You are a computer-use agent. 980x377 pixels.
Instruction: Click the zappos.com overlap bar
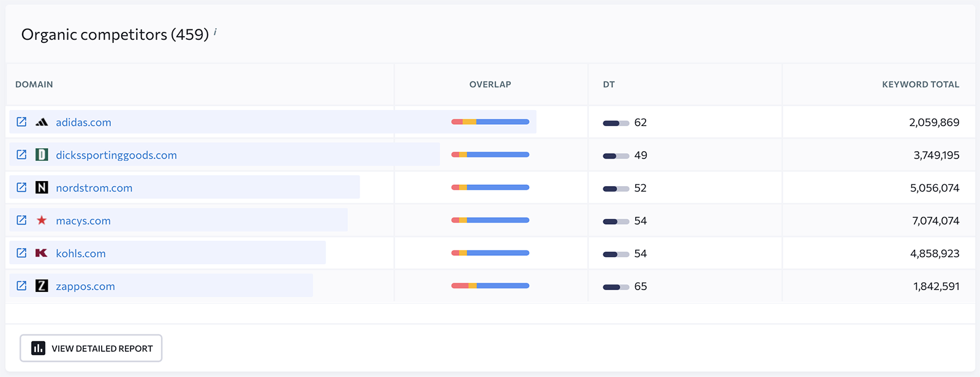[490, 286]
